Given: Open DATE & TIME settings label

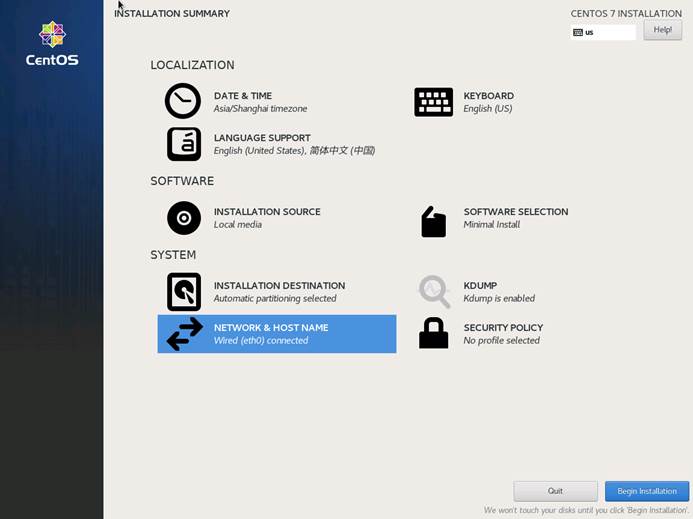Looking at the screenshot, I should (243, 96).
